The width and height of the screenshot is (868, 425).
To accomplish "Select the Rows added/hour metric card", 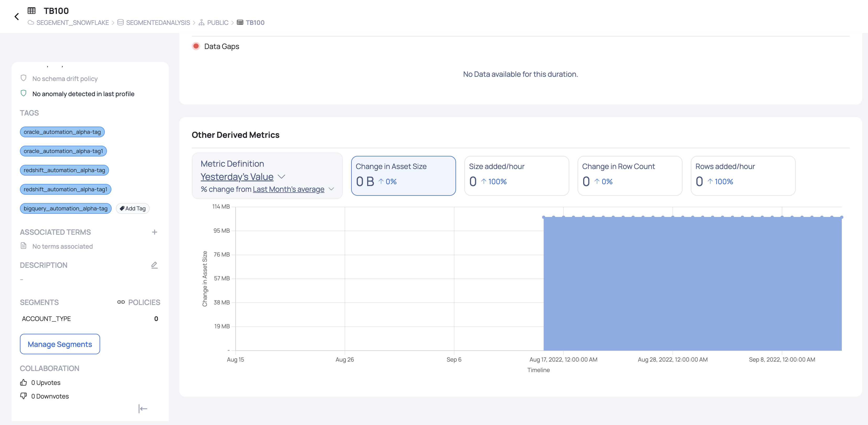I will 743,176.
